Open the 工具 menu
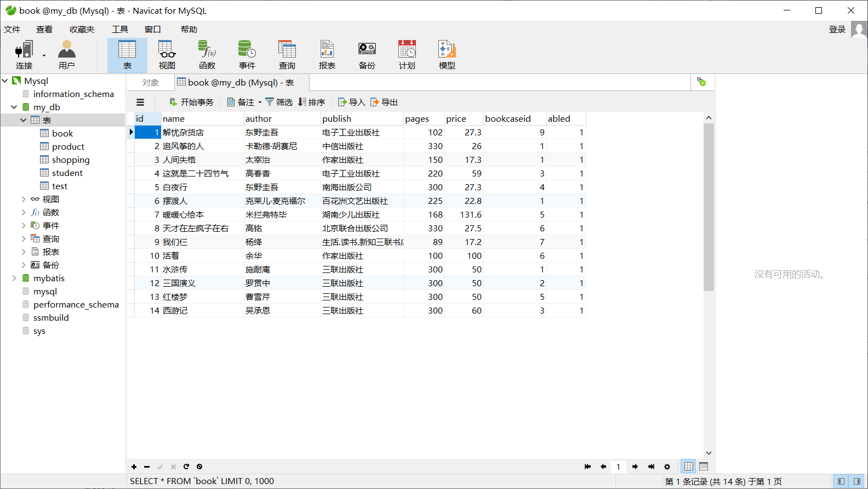The height and width of the screenshot is (489, 868). pos(120,30)
